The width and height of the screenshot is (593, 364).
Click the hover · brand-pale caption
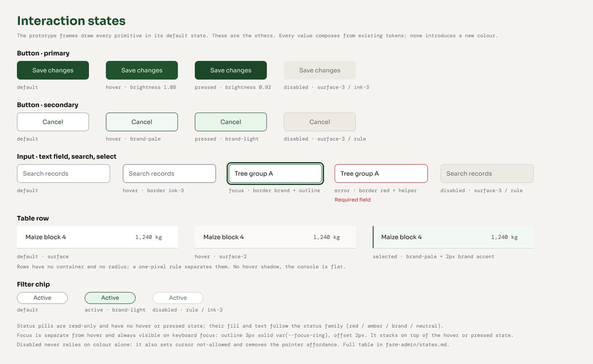tap(133, 139)
